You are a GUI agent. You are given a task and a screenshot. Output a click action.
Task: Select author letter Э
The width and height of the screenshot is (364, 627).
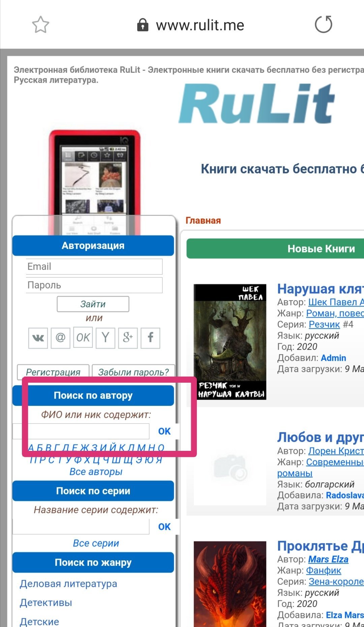139,460
